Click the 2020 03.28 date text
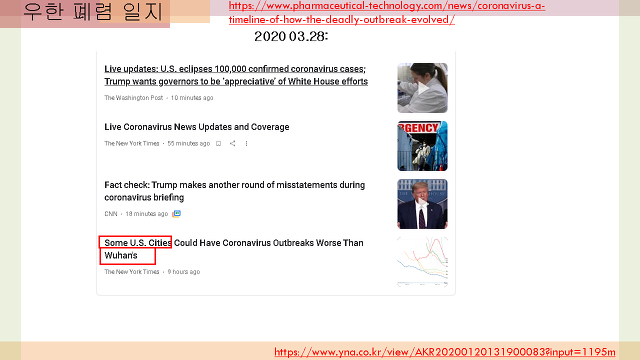 pos(291,36)
